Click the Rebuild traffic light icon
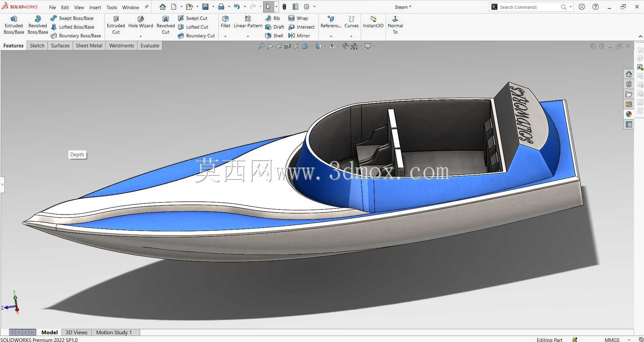644x342 pixels. pyautogui.click(x=284, y=7)
